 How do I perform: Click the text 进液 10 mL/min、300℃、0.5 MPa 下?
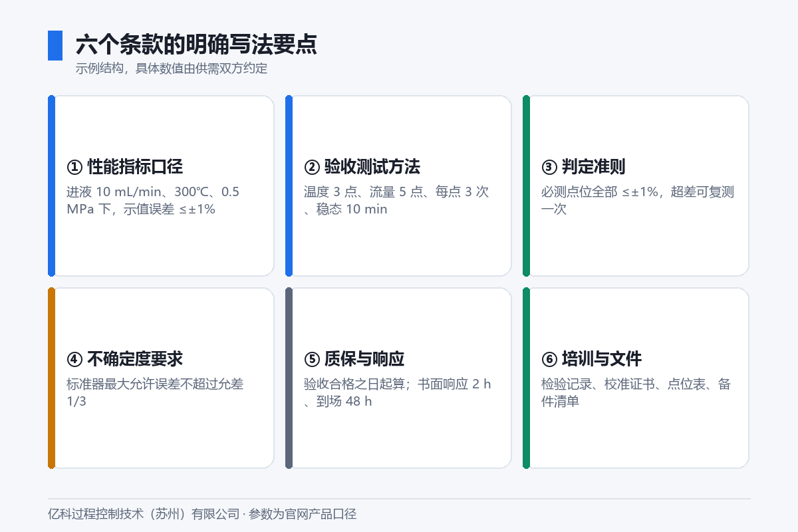(x=153, y=200)
